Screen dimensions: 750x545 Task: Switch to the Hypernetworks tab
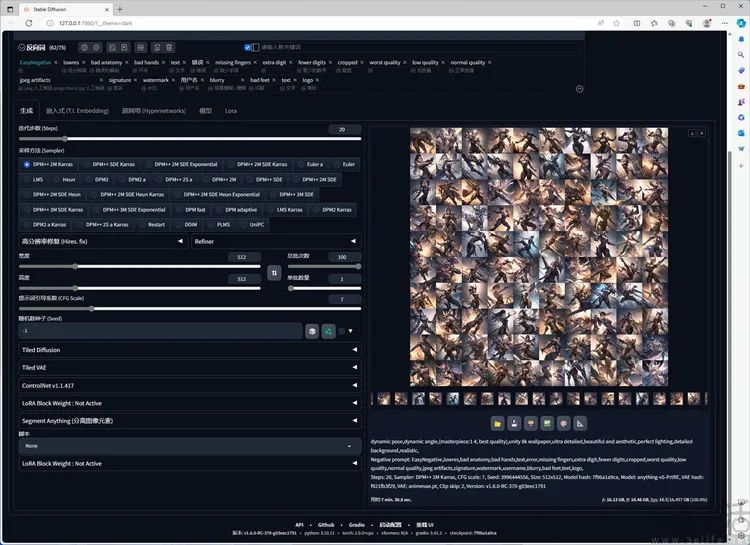click(154, 111)
